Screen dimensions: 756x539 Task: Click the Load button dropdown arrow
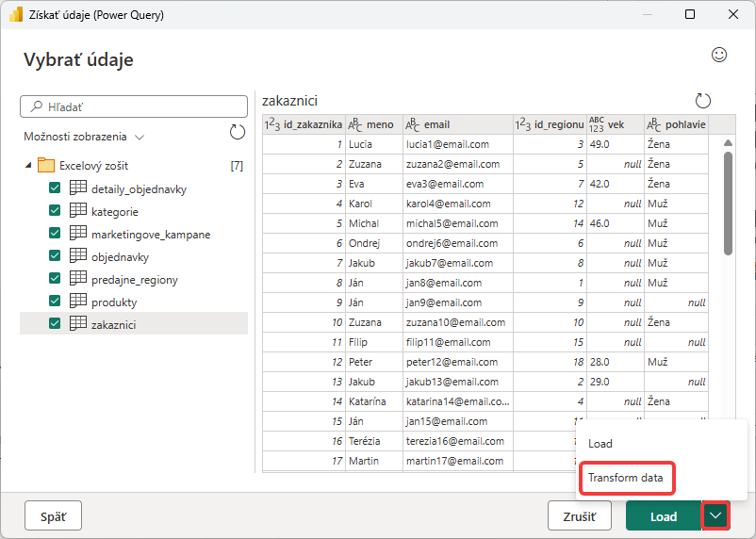[715, 515]
